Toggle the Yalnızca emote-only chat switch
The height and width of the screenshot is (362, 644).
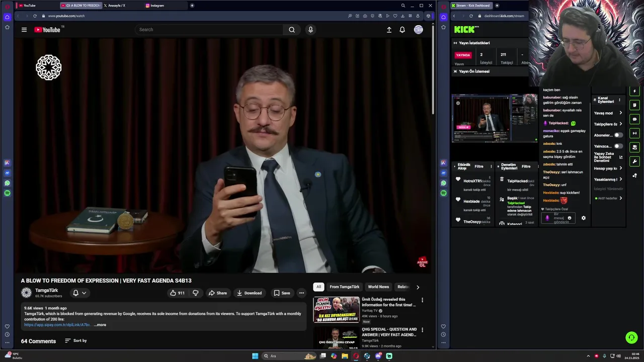[x=618, y=146]
